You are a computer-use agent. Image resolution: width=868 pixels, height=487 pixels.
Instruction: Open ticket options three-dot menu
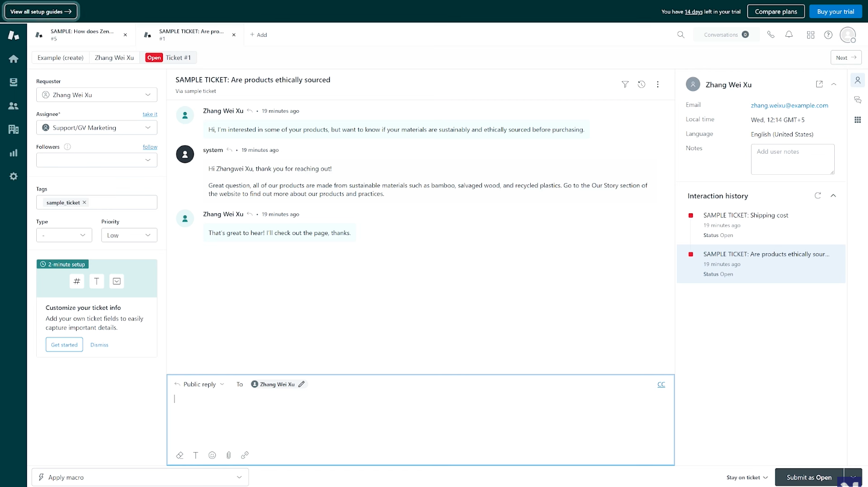(658, 84)
